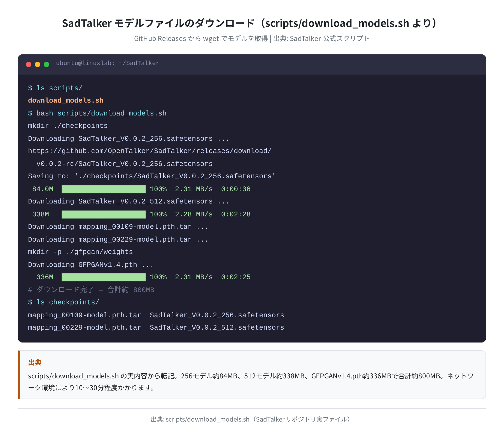Click the green maximize dot on terminal
Viewport: 504px width, 435px height.
[x=46, y=64]
